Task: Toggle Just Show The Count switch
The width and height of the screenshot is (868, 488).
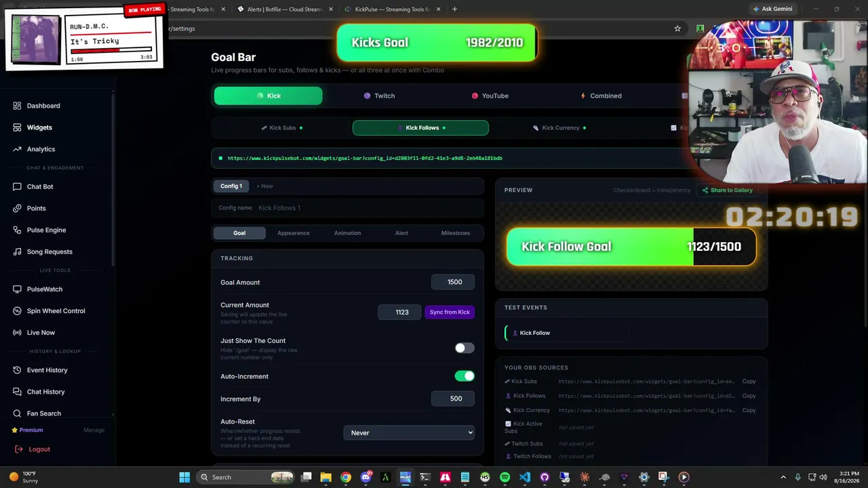Action: (465, 348)
